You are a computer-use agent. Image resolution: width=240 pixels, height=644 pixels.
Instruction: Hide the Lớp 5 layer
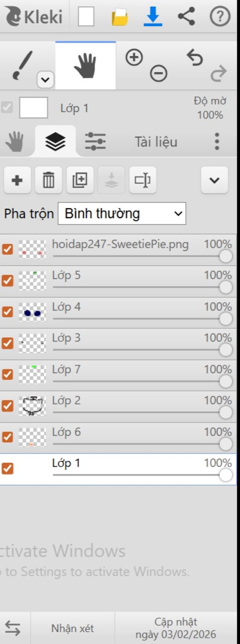point(7,280)
